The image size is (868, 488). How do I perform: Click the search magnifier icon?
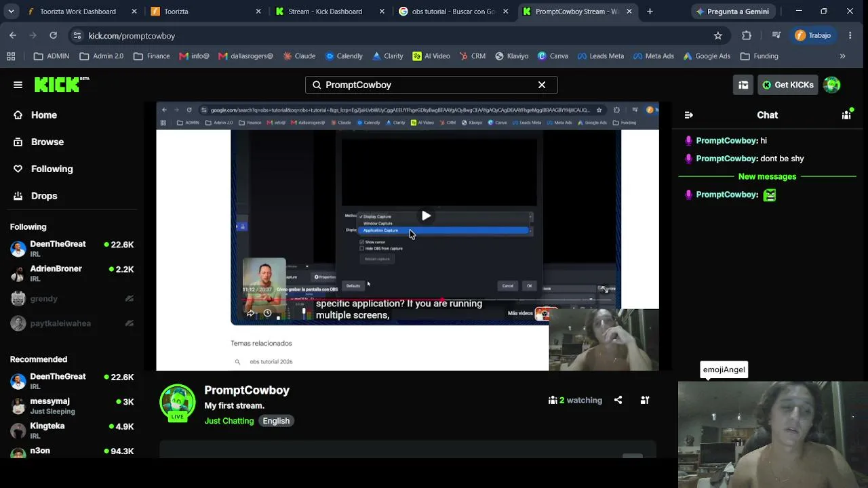pos(317,85)
